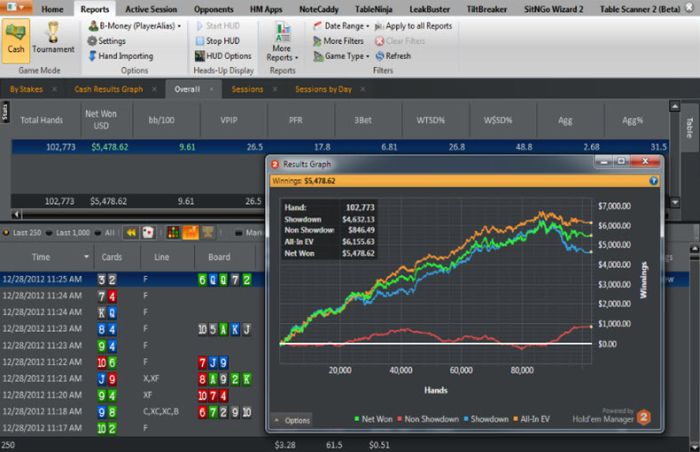
Task: Select the 12/28/2012 11:18 AM hand row
Action: click(x=133, y=412)
